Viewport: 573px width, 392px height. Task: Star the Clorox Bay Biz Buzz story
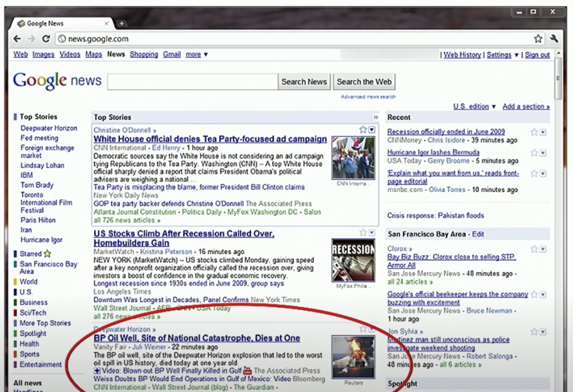tap(534, 249)
